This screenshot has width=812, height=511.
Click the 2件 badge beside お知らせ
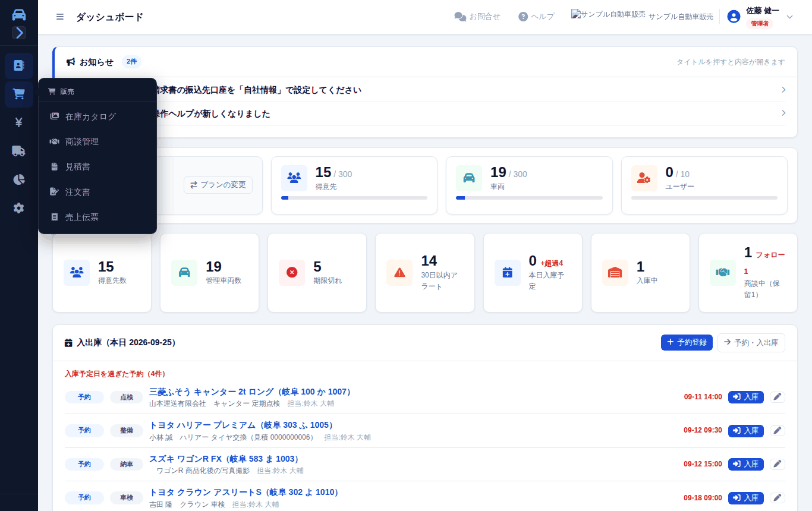click(131, 62)
